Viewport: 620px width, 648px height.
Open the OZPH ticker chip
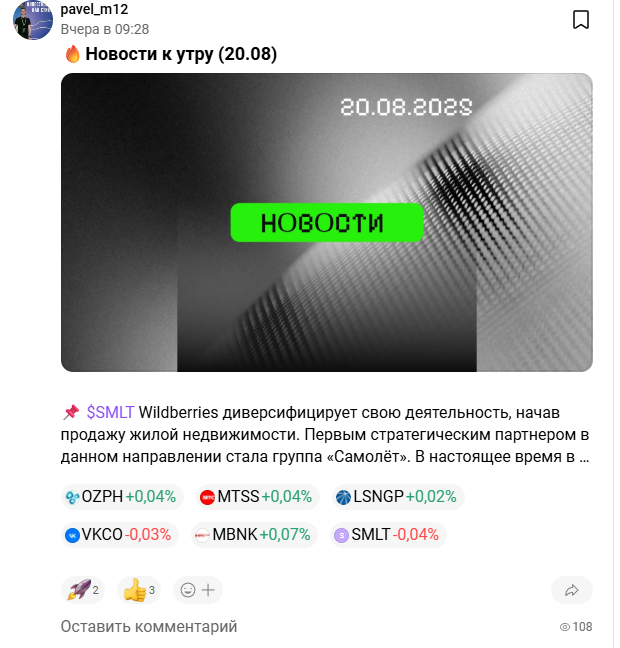click(x=122, y=496)
